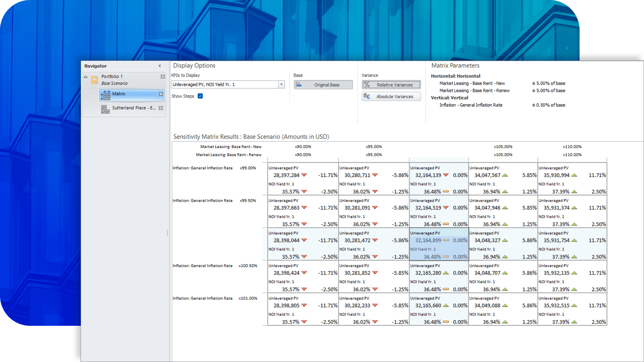
Task: Click the $€ icon on Absolute Variances
Action: (x=367, y=96)
